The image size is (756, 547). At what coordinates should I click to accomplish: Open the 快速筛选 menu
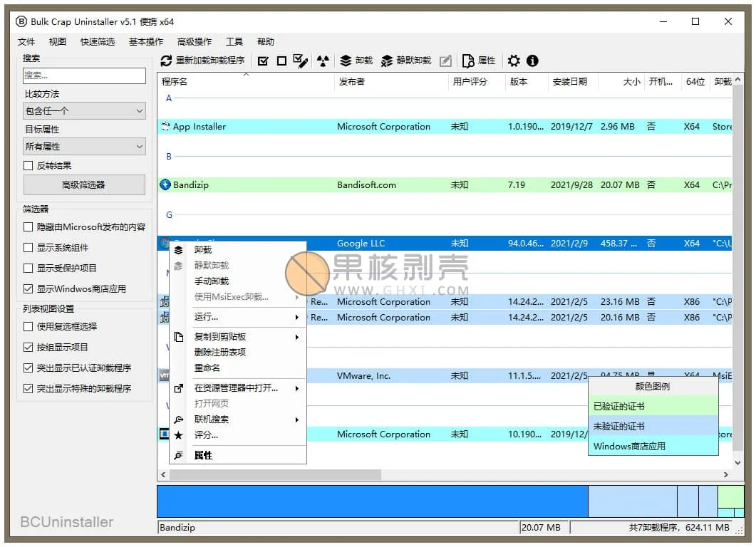tap(98, 42)
